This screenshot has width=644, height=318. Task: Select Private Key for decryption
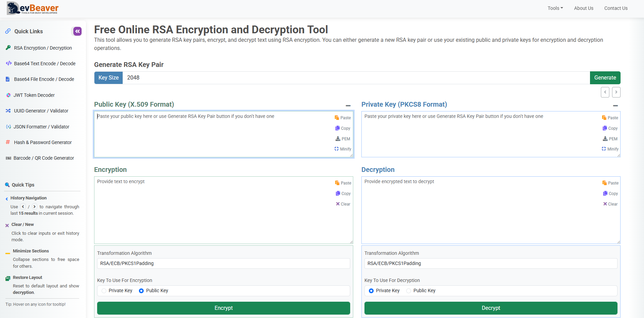(371, 291)
